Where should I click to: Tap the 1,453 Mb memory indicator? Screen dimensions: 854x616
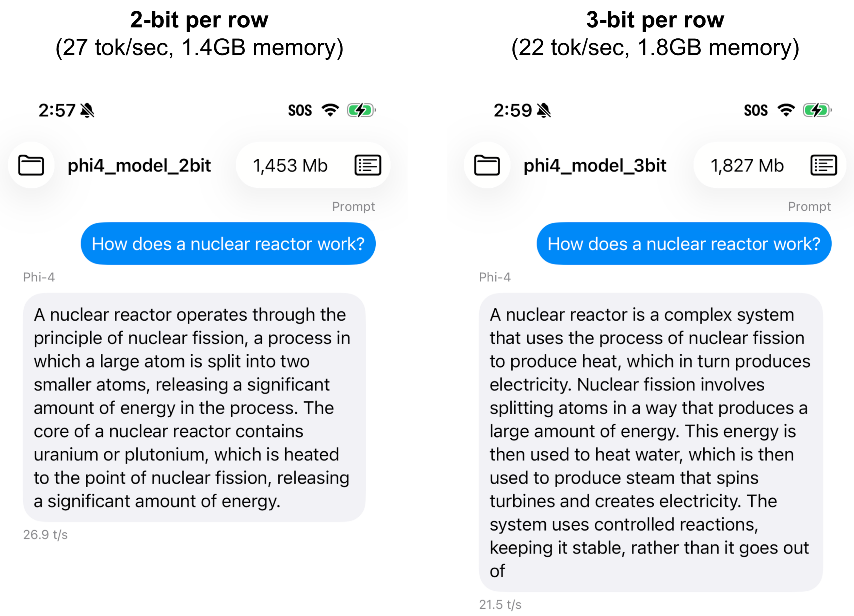(290, 166)
